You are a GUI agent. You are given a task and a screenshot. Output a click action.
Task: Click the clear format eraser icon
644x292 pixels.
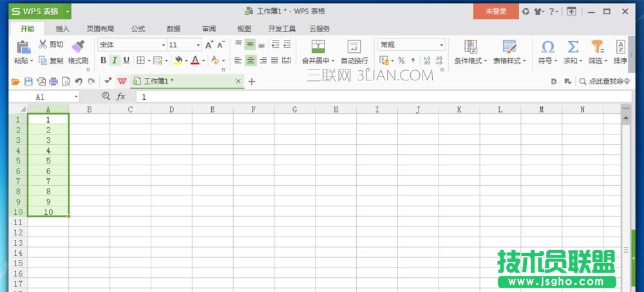tap(215, 60)
